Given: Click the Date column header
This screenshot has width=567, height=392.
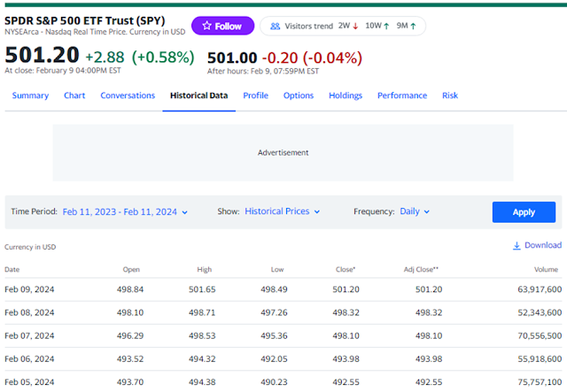Looking at the screenshot, I should [x=12, y=270].
